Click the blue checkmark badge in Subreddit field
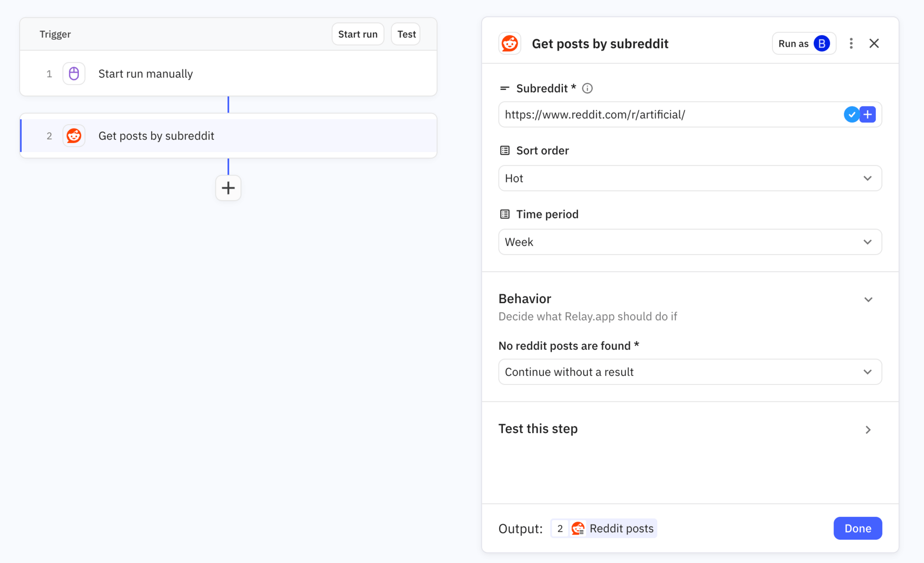Image resolution: width=924 pixels, height=563 pixels. (x=851, y=115)
